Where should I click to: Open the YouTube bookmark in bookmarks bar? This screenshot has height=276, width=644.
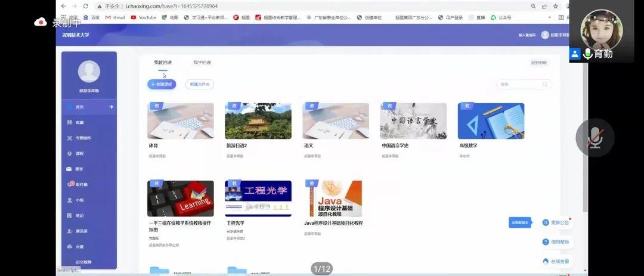143,18
